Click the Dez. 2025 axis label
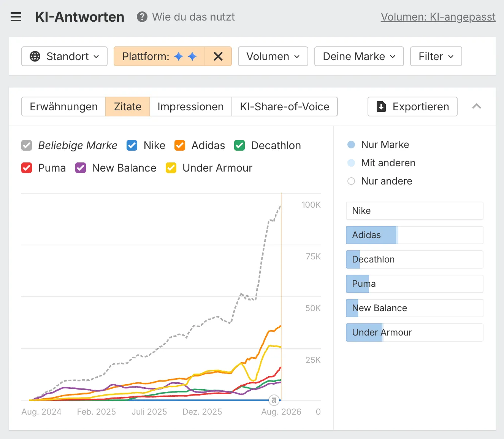Viewport: 504px width, 439px height. coord(202,412)
